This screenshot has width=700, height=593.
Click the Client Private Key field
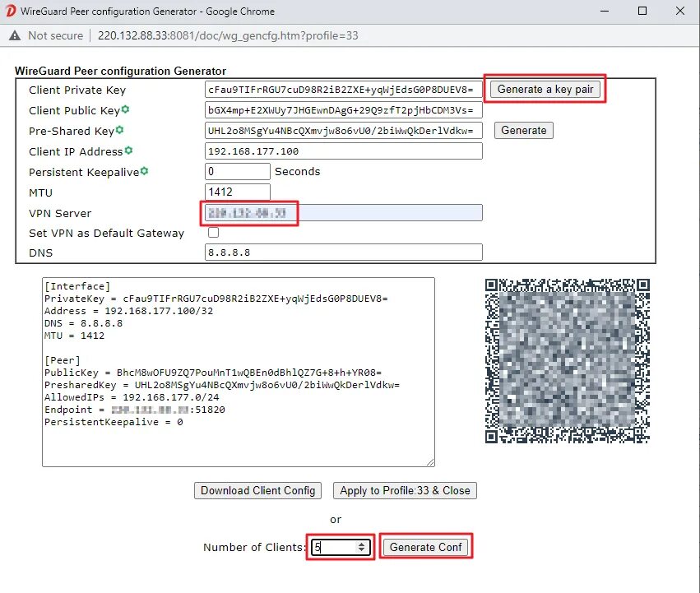tap(344, 90)
